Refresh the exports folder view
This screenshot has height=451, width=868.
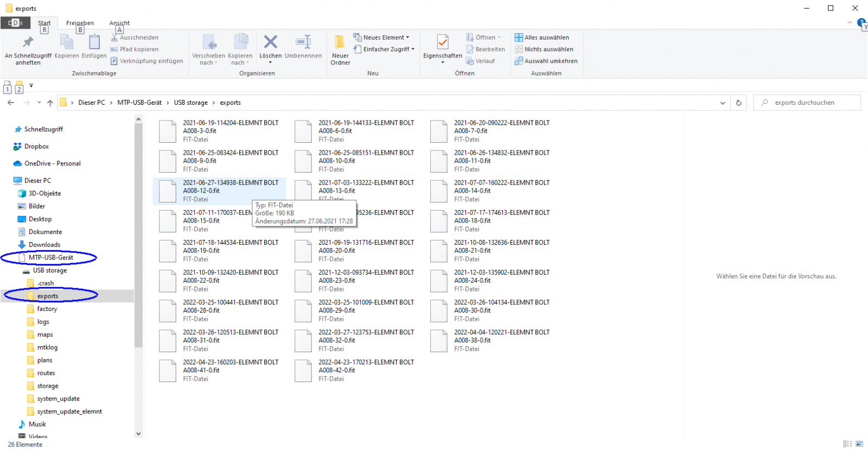[x=738, y=103]
